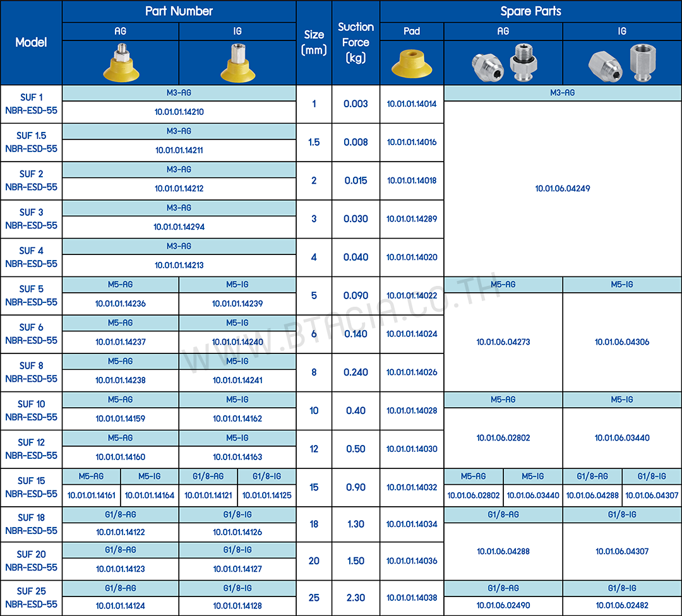Click part number 10.01.01.14213
682x616 pixels.
click(179, 264)
